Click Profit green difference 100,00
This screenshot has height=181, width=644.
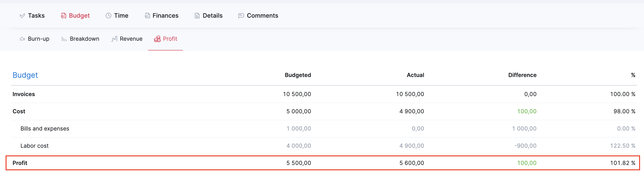pyautogui.click(x=527, y=163)
